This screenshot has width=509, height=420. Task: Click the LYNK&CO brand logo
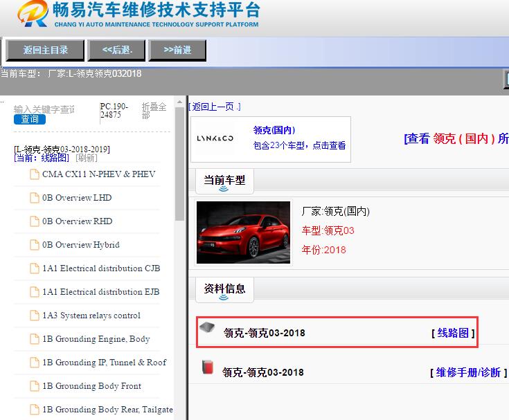click(215, 138)
